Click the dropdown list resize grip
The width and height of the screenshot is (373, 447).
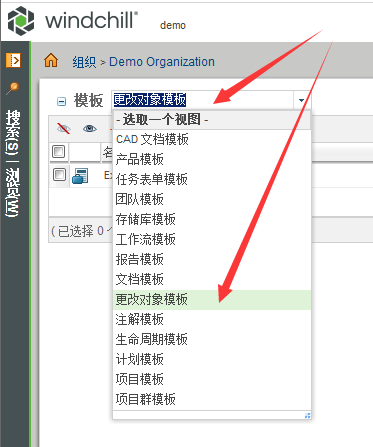[307, 415]
